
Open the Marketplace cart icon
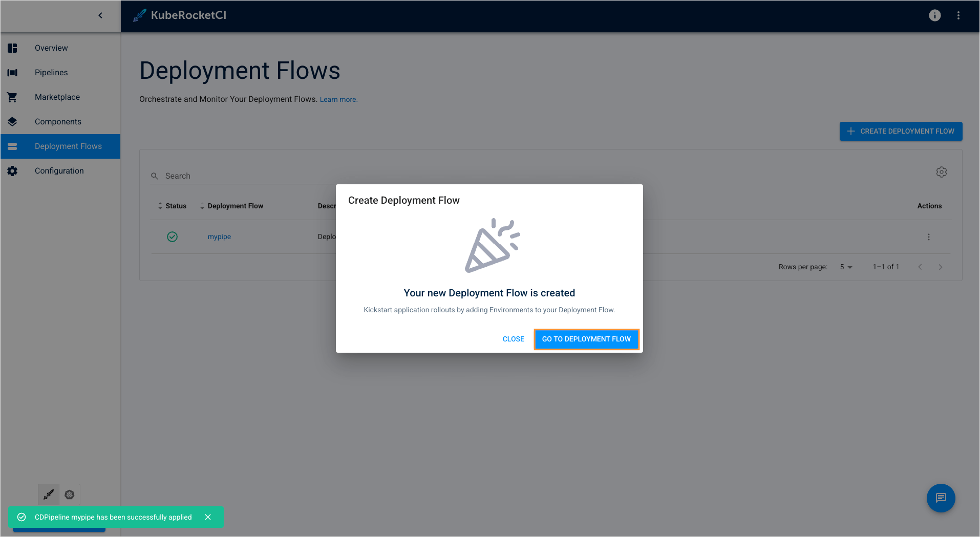[12, 97]
